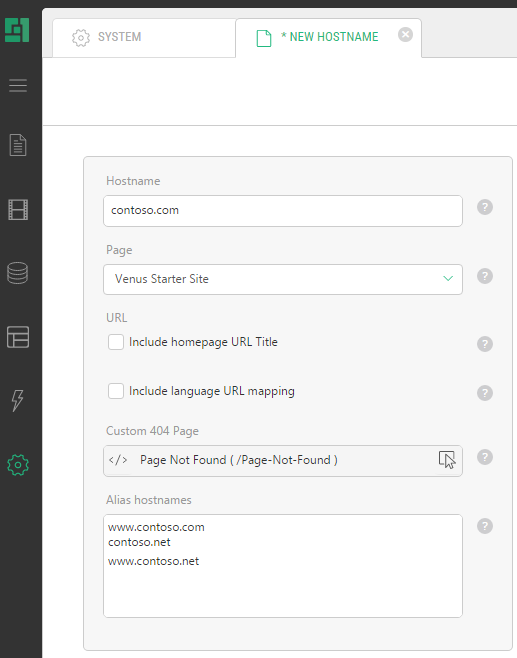The width and height of the screenshot is (517, 658).
Task: Enable Include language URL mapping checkbox
Action: click(116, 391)
